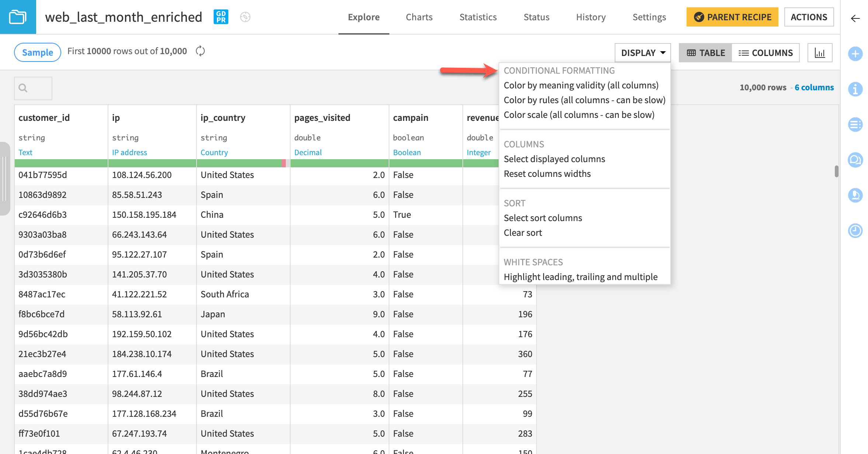Change the Country meaning of ip_country column
This screenshot has width=868, height=454.
click(x=214, y=152)
